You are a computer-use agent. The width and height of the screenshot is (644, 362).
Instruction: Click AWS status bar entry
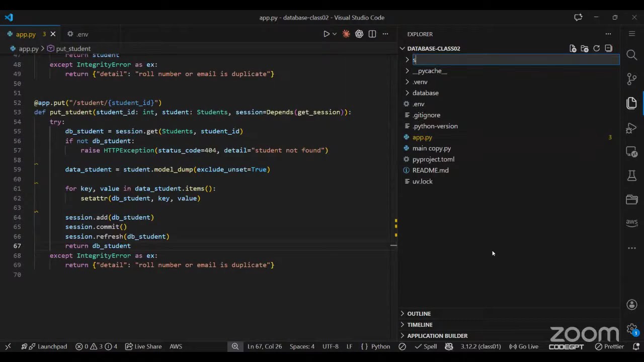click(x=176, y=346)
